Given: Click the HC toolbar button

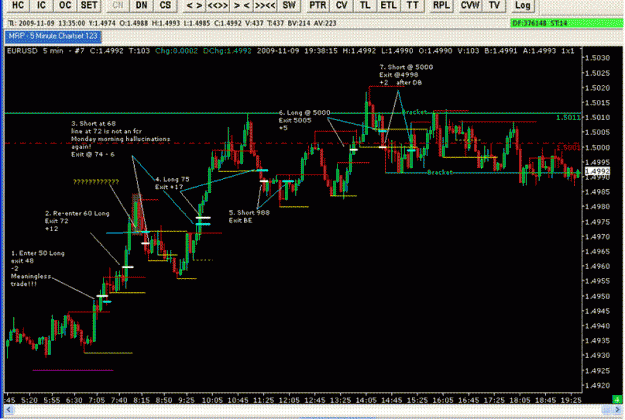Looking at the screenshot, I should (x=18, y=5).
